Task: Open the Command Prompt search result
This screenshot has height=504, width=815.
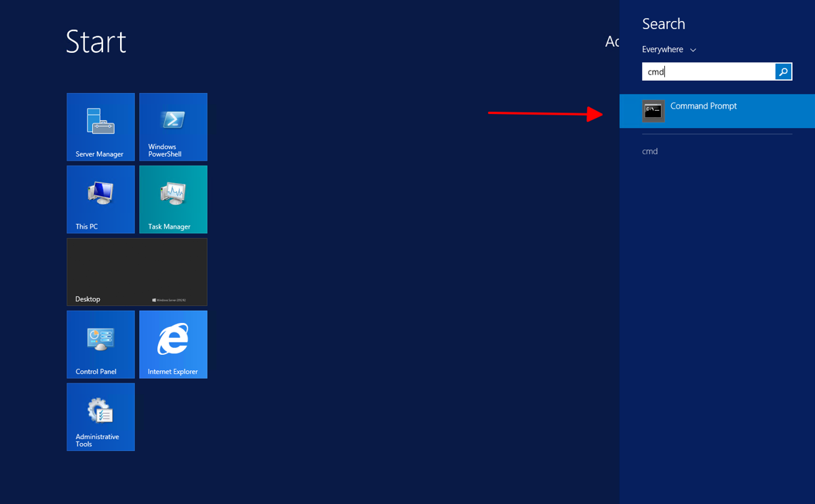Action: click(x=717, y=111)
